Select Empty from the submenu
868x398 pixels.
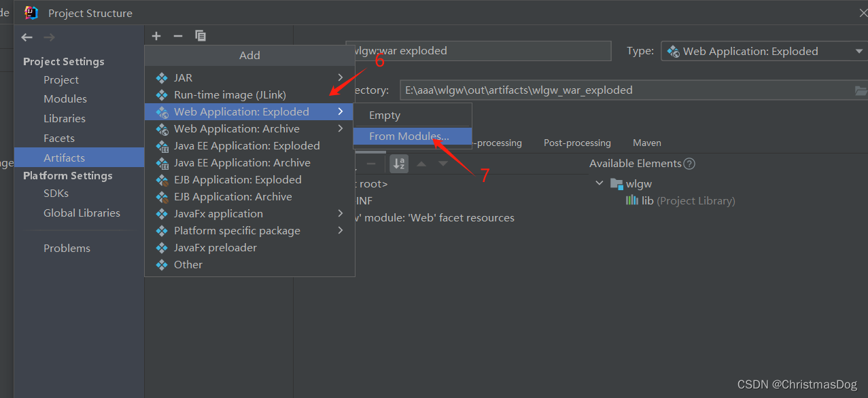tap(385, 115)
